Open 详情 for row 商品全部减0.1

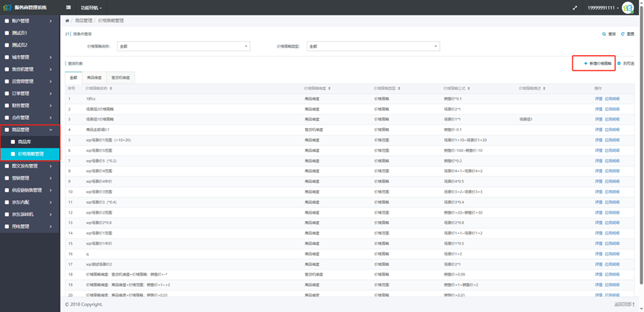pos(599,130)
